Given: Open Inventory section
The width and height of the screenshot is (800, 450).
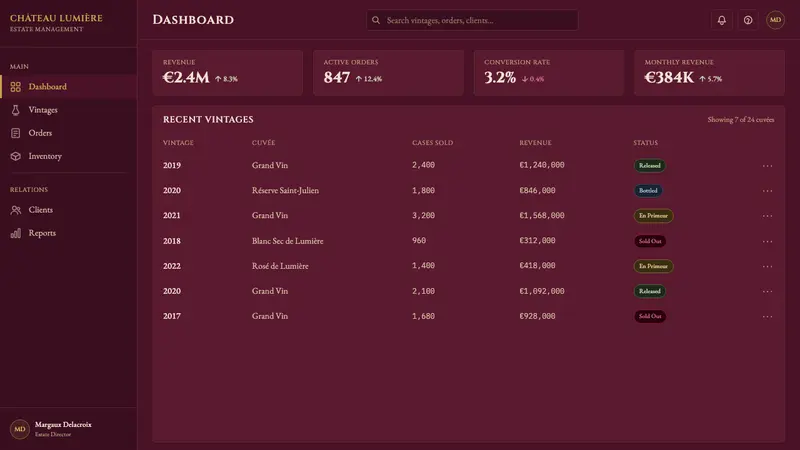Looking at the screenshot, I should click(68, 156).
